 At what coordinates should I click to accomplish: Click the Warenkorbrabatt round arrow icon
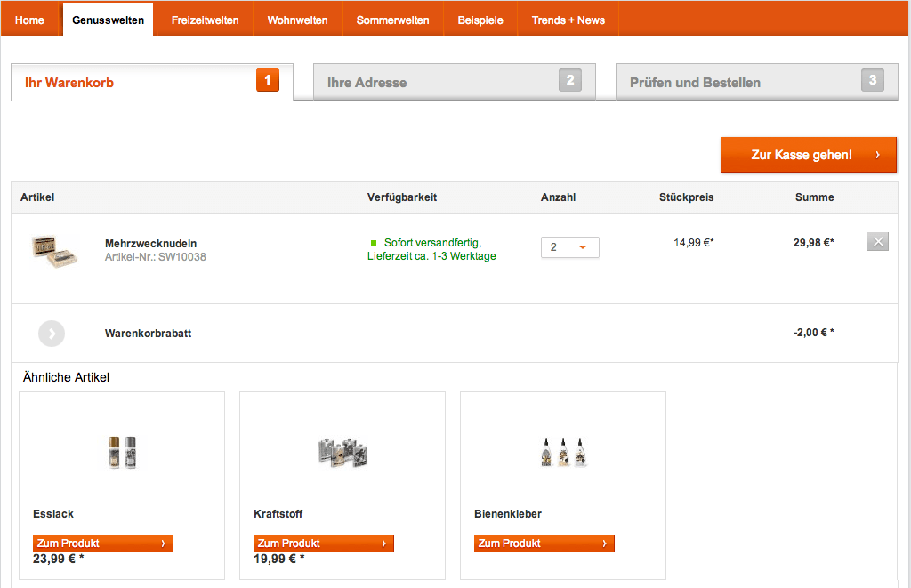point(52,334)
